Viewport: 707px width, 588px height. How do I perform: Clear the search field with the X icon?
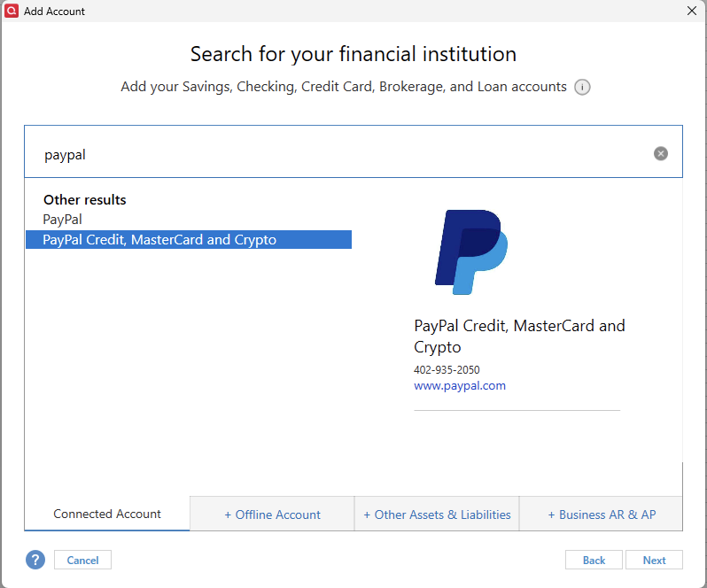[x=661, y=154]
